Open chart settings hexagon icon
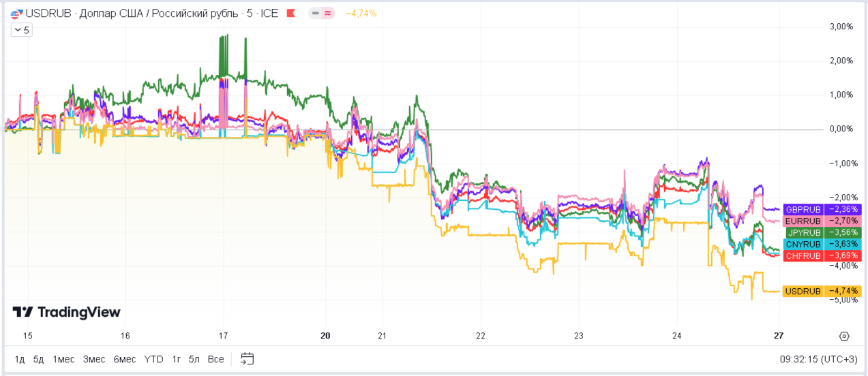 tap(844, 336)
